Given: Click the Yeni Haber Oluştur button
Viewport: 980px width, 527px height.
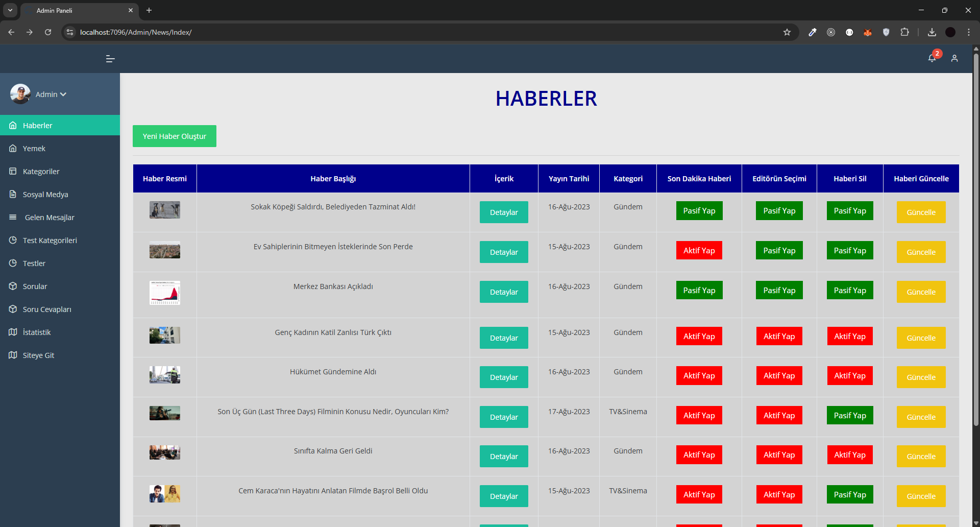Looking at the screenshot, I should point(174,136).
